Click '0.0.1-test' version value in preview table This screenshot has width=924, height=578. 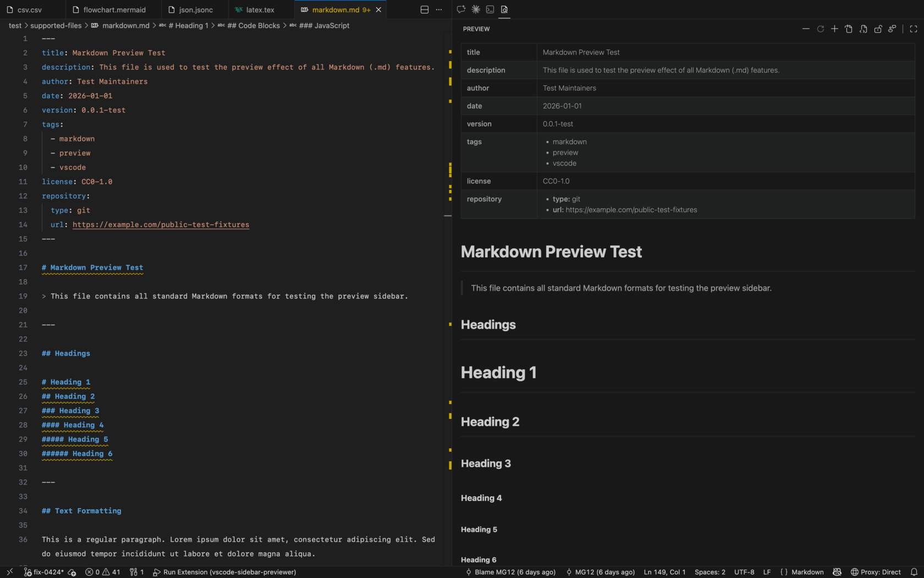(558, 124)
